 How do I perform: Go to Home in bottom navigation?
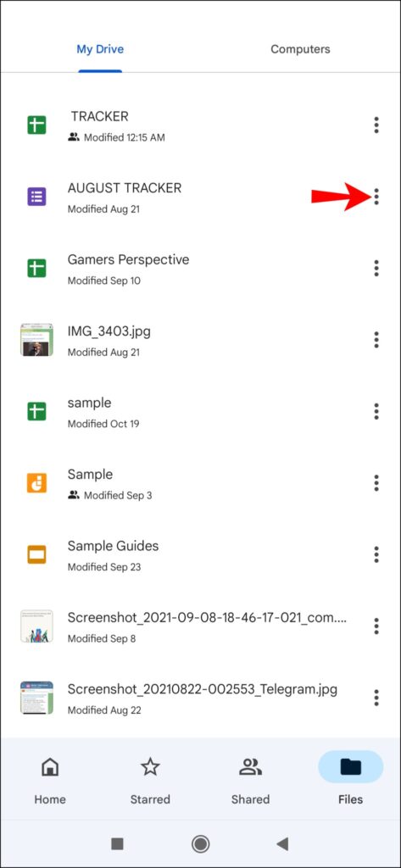pyautogui.click(x=50, y=780)
